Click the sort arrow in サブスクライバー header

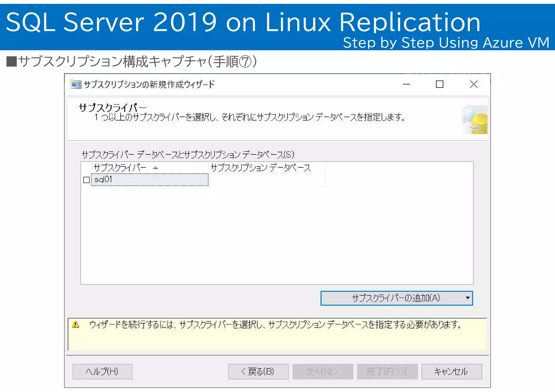point(155,168)
